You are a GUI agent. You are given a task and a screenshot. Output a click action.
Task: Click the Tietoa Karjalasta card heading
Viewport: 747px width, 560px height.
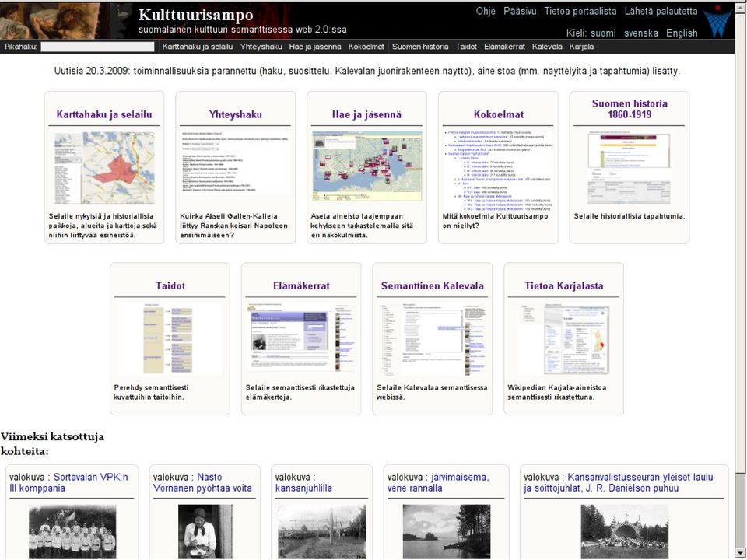[563, 286]
